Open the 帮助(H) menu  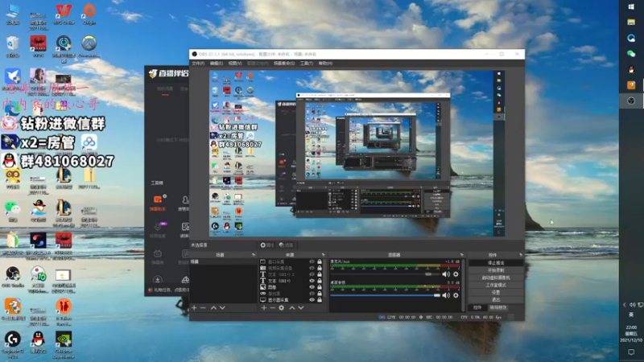(325, 64)
